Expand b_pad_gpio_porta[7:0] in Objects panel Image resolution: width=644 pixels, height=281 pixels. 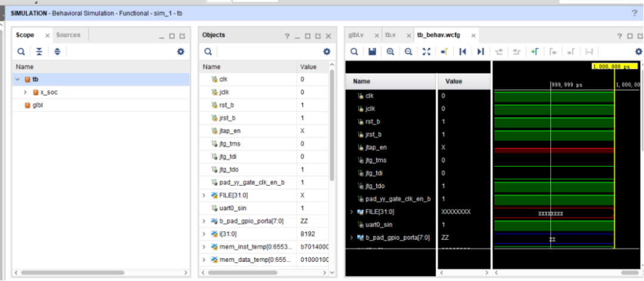click(x=204, y=221)
